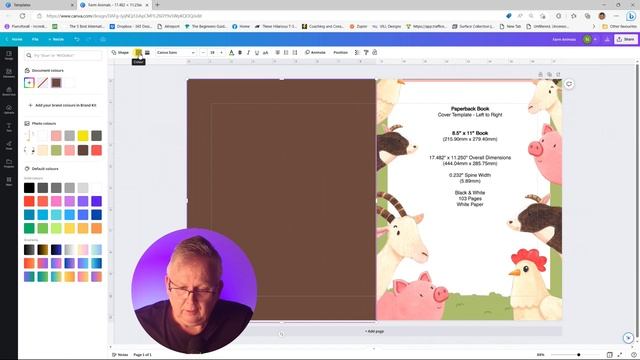Increase the font size with plus
This screenshot has width=640, height=360.
(222, 52)
